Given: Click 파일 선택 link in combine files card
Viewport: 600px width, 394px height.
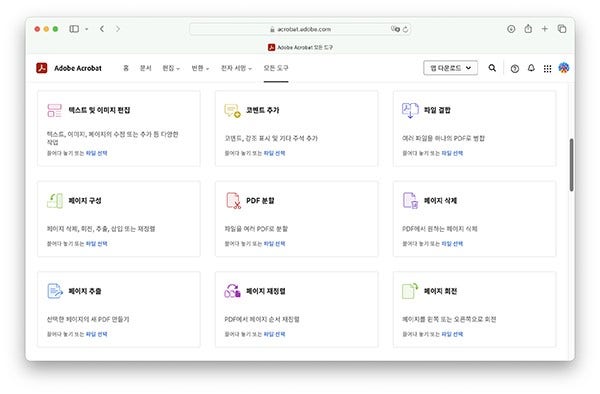Looking at the screenshot, I should (452, 153).
